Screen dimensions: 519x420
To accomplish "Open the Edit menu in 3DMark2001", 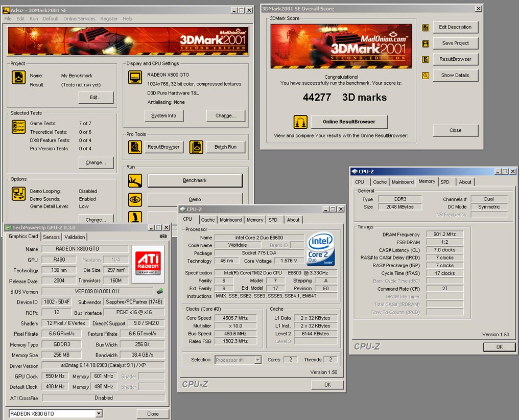I will click(20, 18).
